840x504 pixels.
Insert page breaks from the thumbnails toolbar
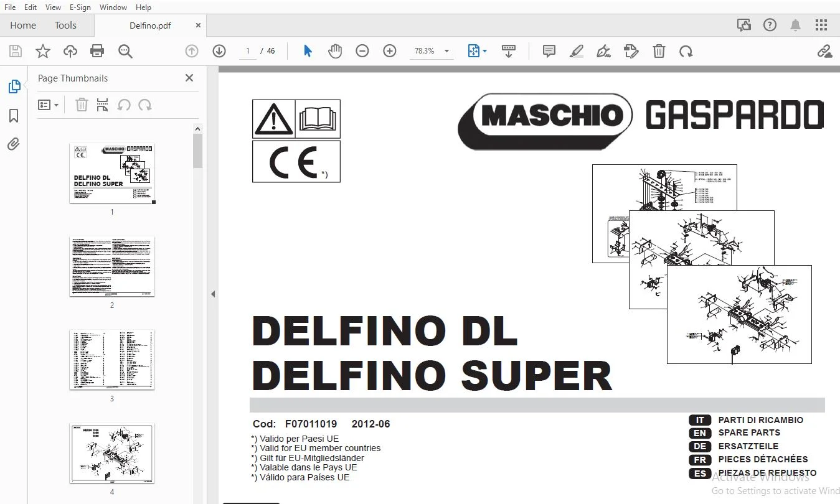click(103, 105)
